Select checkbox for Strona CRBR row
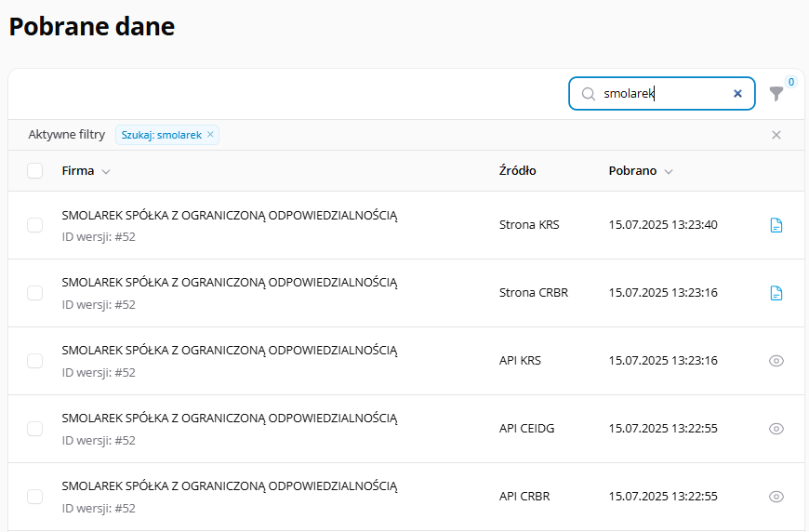This screenshot has width=809, height=532. pos(34,293)
